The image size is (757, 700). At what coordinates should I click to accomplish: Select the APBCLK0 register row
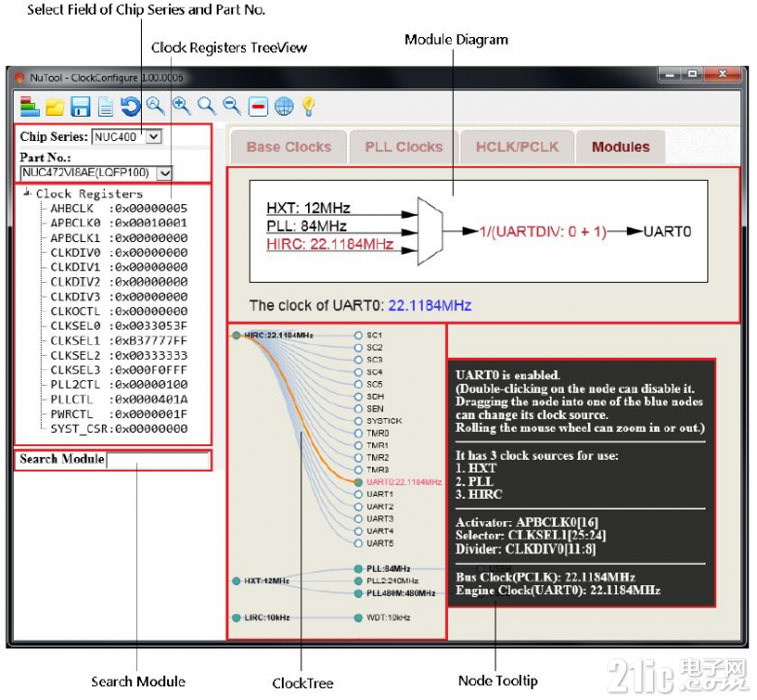coord(119,223)
